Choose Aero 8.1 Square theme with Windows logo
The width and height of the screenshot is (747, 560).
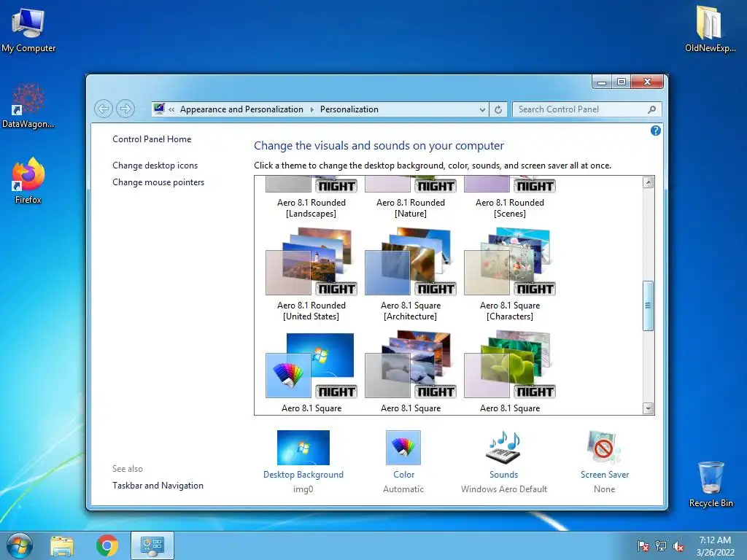311,371
